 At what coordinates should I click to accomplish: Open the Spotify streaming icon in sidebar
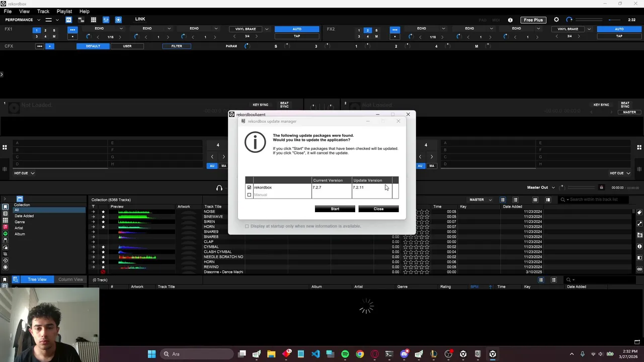(6, 234)
